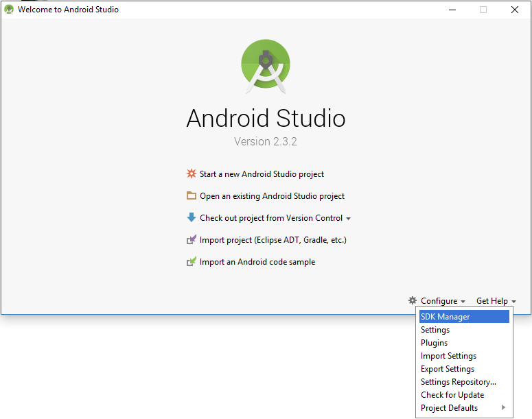Screen dimensions: 532x419
Task: Click the folder icon for opening existing project
Action: pyautogui.click(x=192, y=195)
